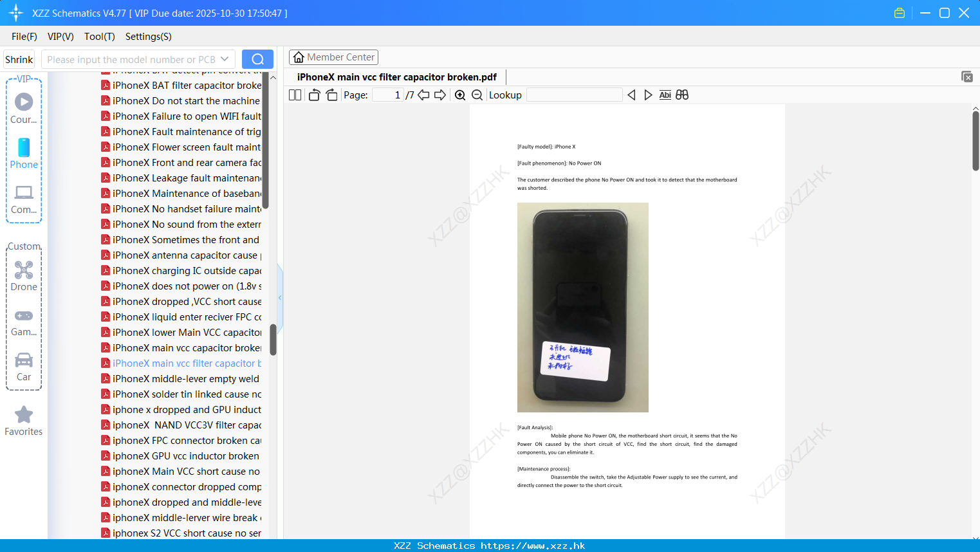980x552 pixels.
Task: Open iPhoneX dropped ,VCC short cause file
Action: pos(181,301)
